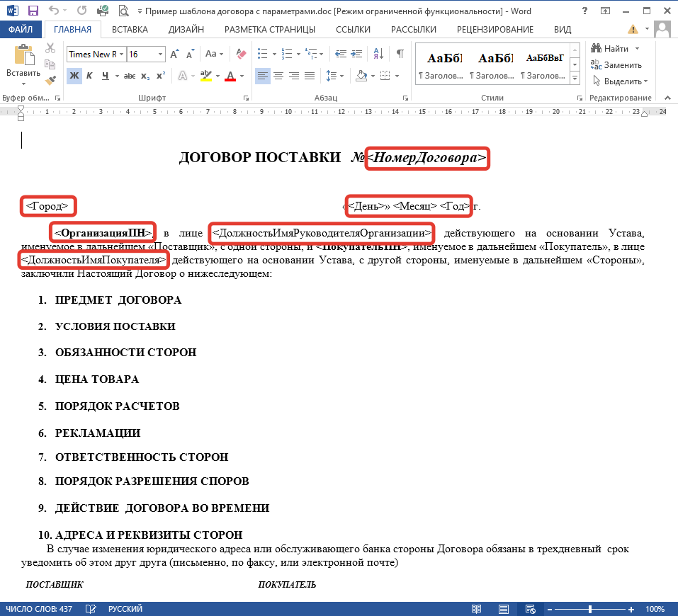
Task: Click the word count ЧИСЛО СЛОВ: 437
Action: (x=39, y=609)
